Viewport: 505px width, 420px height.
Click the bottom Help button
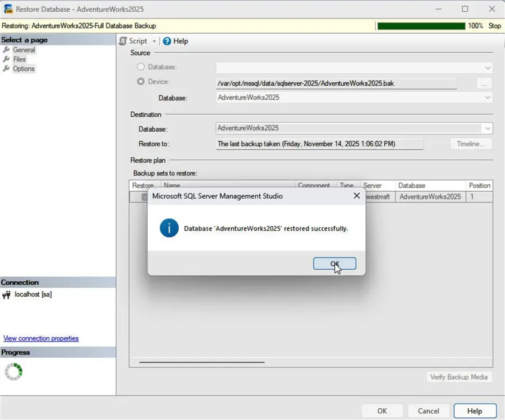475,411
